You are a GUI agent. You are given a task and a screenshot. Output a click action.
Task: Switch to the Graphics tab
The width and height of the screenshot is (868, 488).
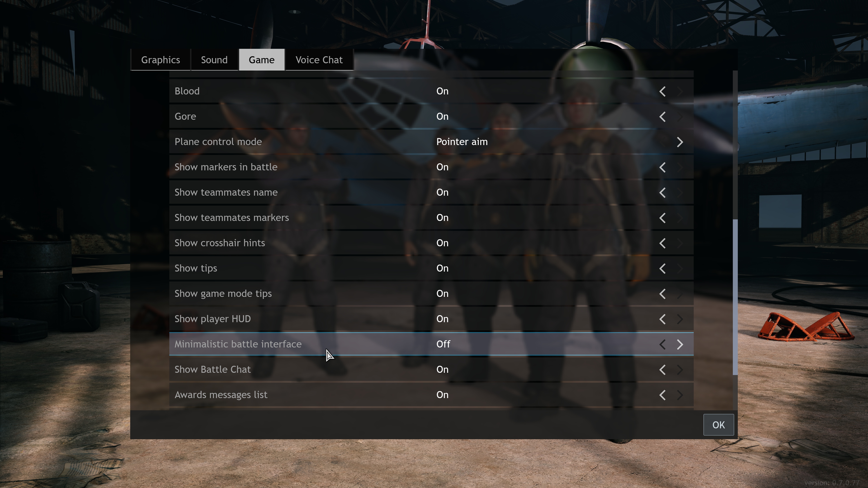pyautogui.click(x=160, y=60)
